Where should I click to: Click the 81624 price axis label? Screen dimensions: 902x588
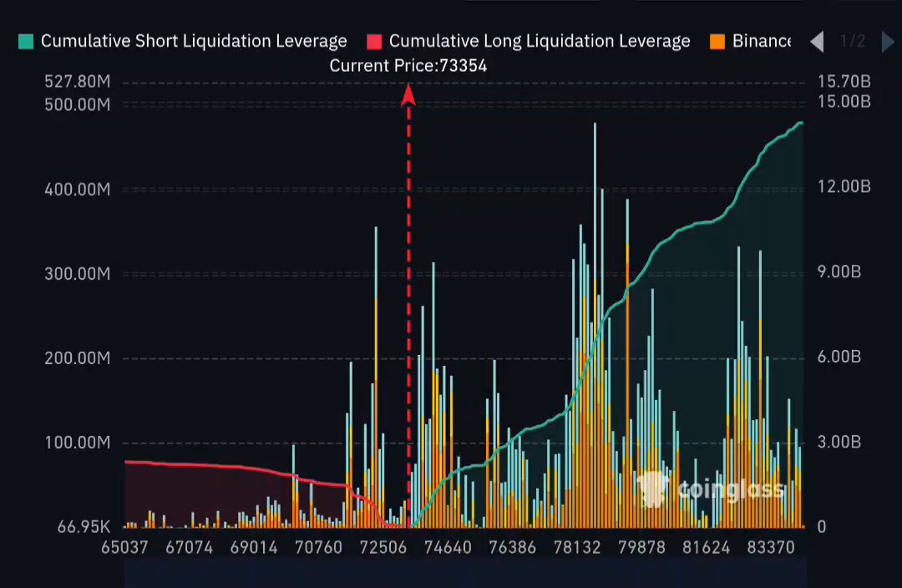[x=706, y=547]
